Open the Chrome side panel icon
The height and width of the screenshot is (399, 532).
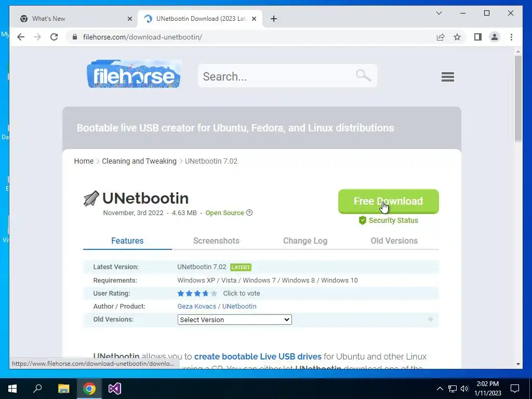tap(478, 37)
